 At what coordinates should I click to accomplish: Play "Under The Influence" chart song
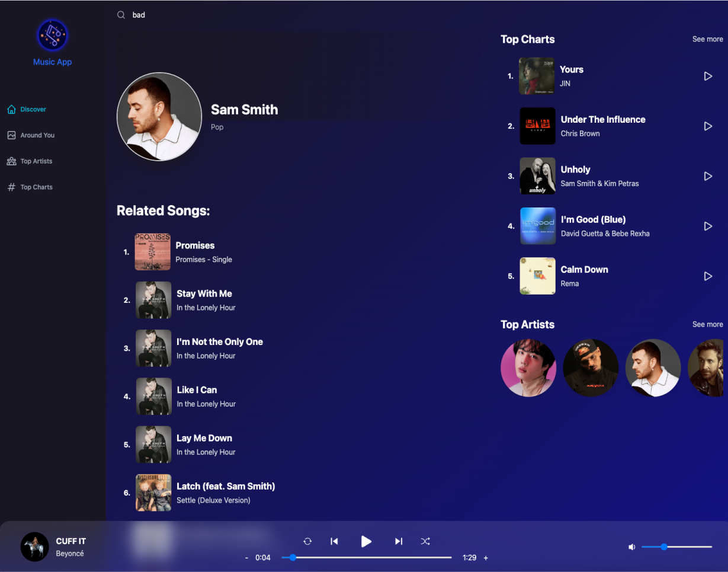click(708, 126)
